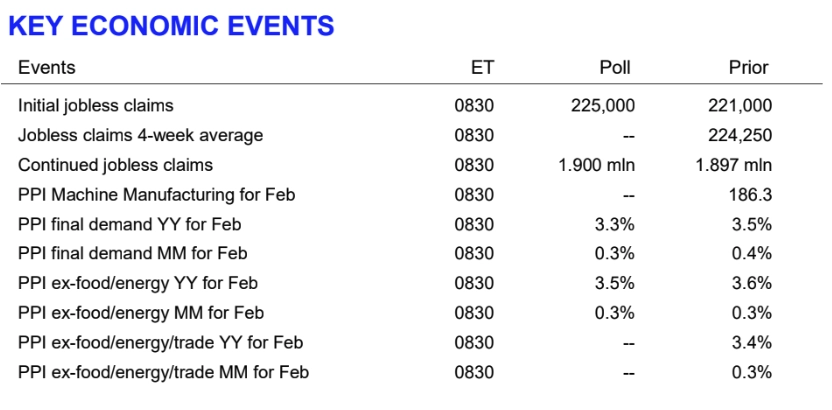Viewport: 832px width, 410px height.
Task: Click the 225,000 poll value
Action: (x=603, y=105)
